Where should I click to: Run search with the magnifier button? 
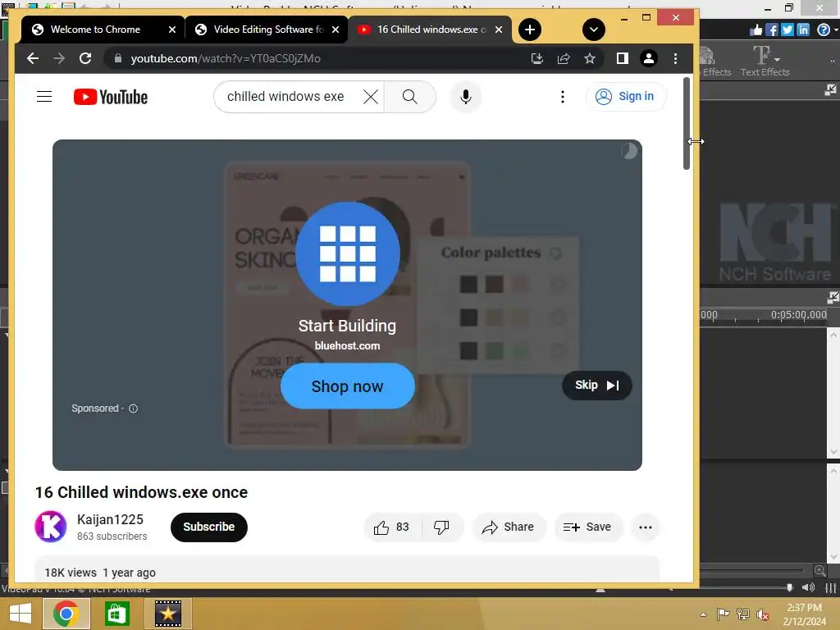point(410,97)
